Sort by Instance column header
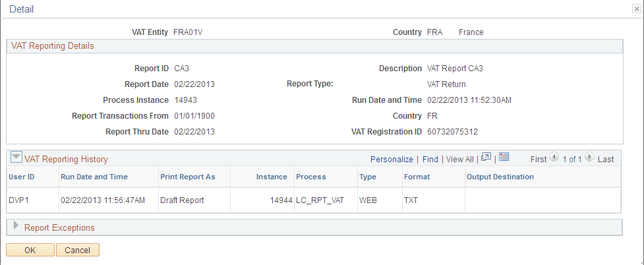Screen dimensions: 644x265 [272, 177]
